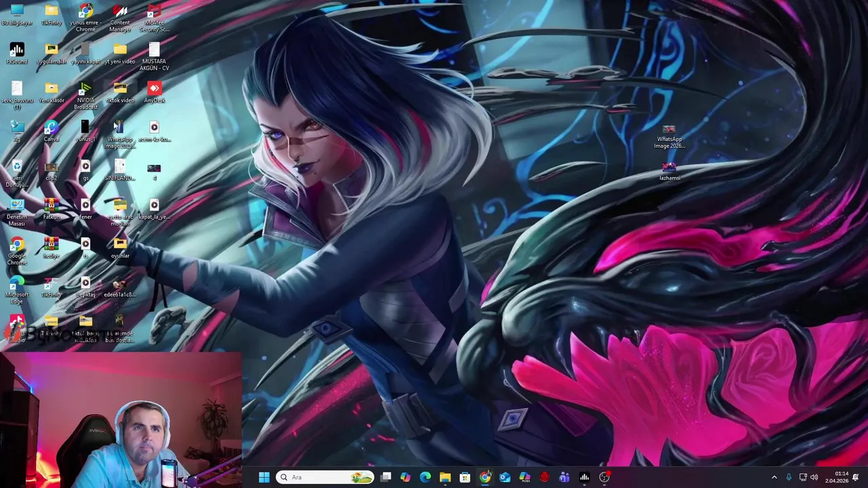Select the oyunlar folder

(x=120, y=248)
